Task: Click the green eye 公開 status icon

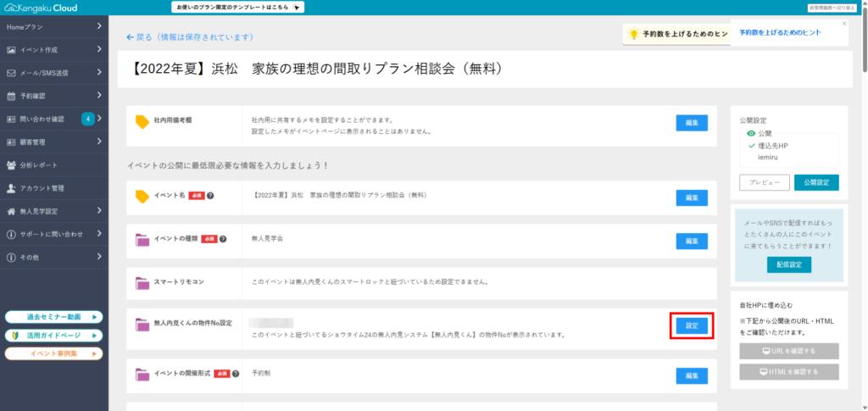Action: click(x=751, y=133)
